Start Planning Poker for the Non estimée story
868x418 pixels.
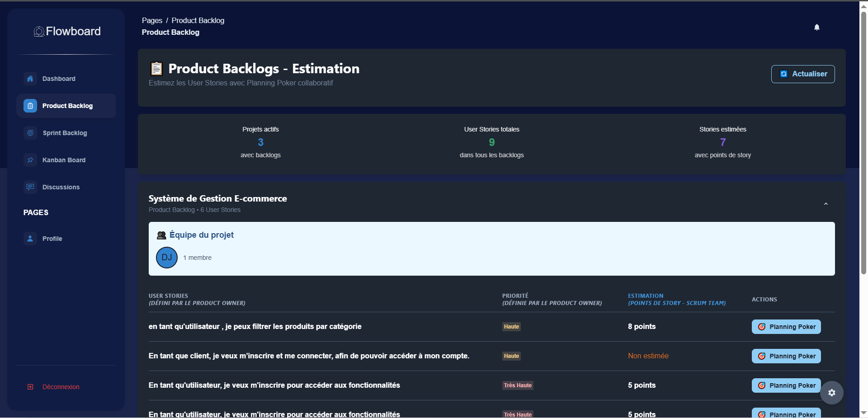click(786, 356)
